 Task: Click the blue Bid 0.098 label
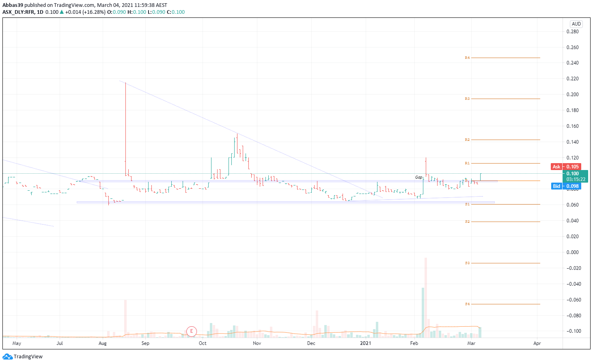pos(566,186)
